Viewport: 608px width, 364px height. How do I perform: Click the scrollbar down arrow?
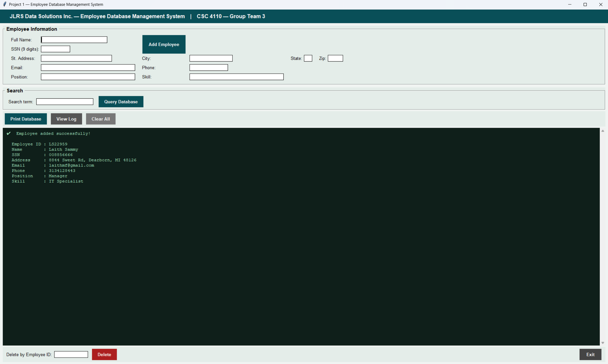click(603, 343)
